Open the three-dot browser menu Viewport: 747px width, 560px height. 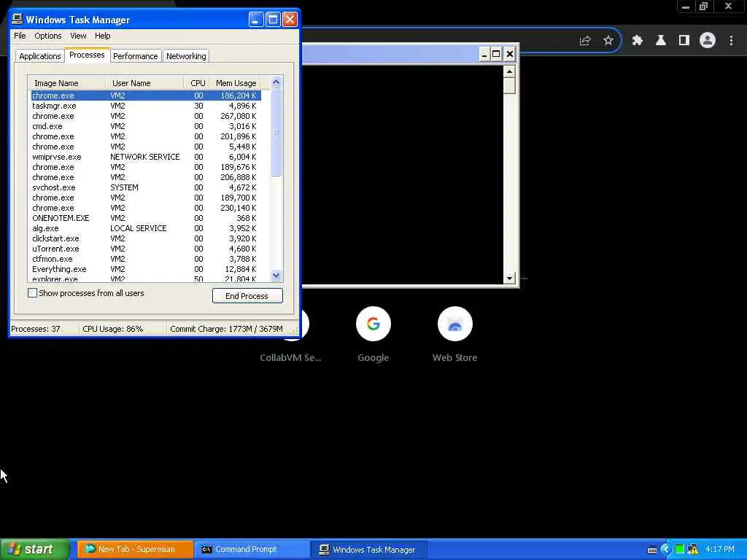[731, 41]
